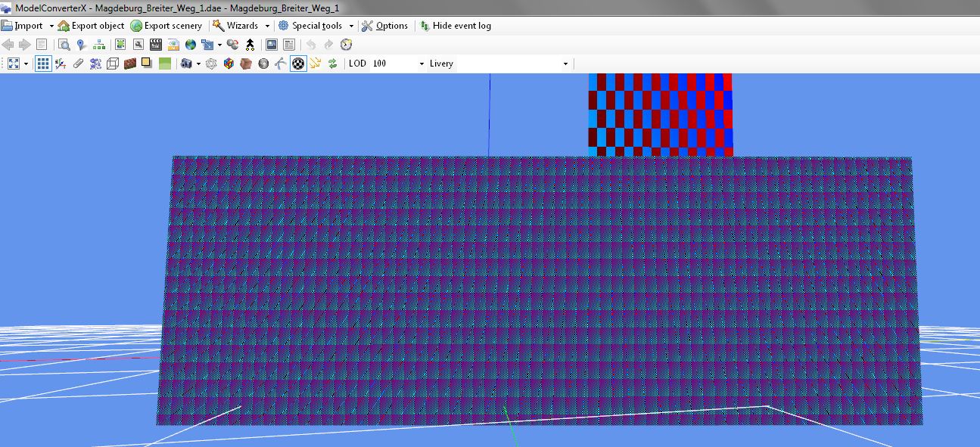Open the Import menu button
Image resolution: width=980 pixels, height=447 pixels.
[23, 26]
